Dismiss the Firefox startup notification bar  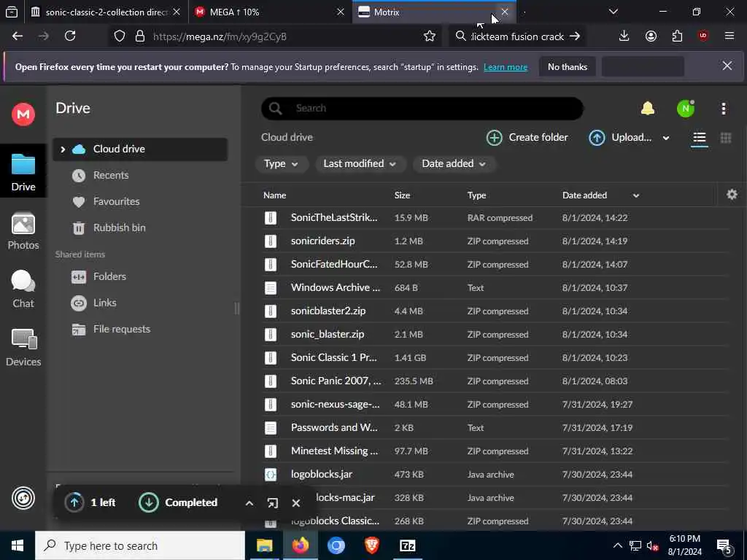(x=727, y=66)
